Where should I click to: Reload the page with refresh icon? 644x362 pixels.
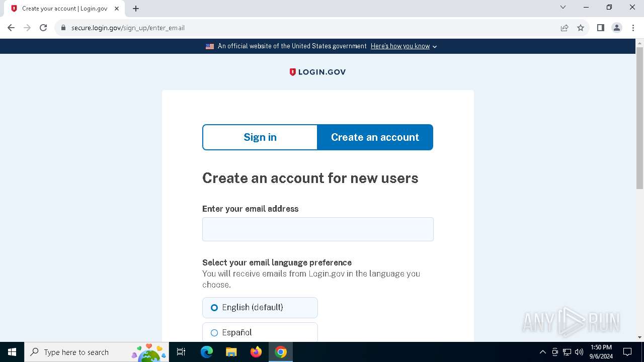click(x=43, y=28)
